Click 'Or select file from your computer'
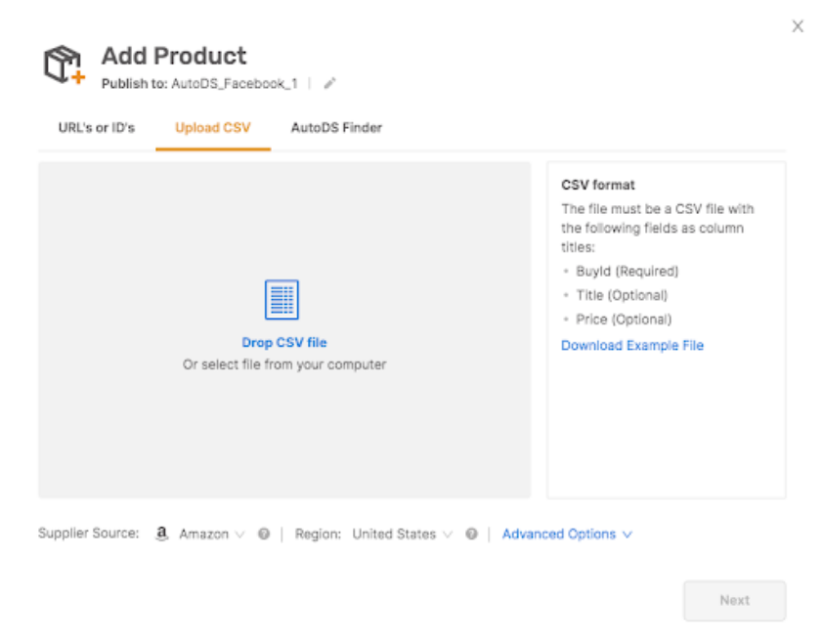This screenshot has height=644, width=822. tap(284, 365)
